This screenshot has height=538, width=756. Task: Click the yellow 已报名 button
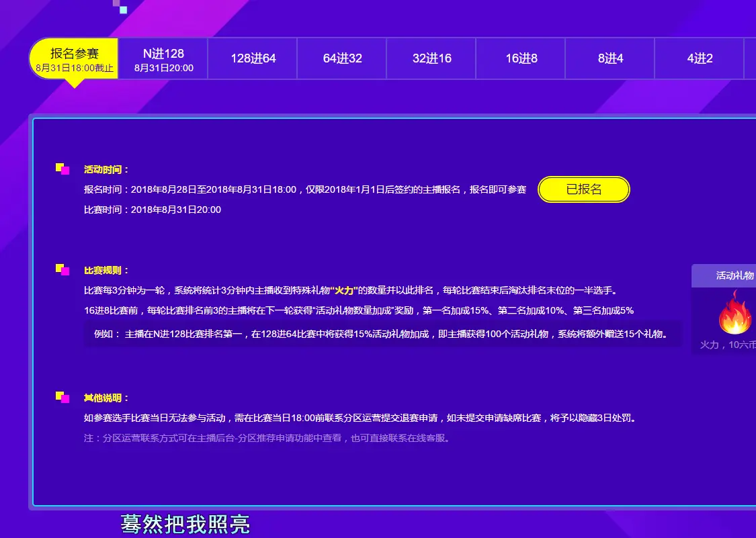[584, 189]
